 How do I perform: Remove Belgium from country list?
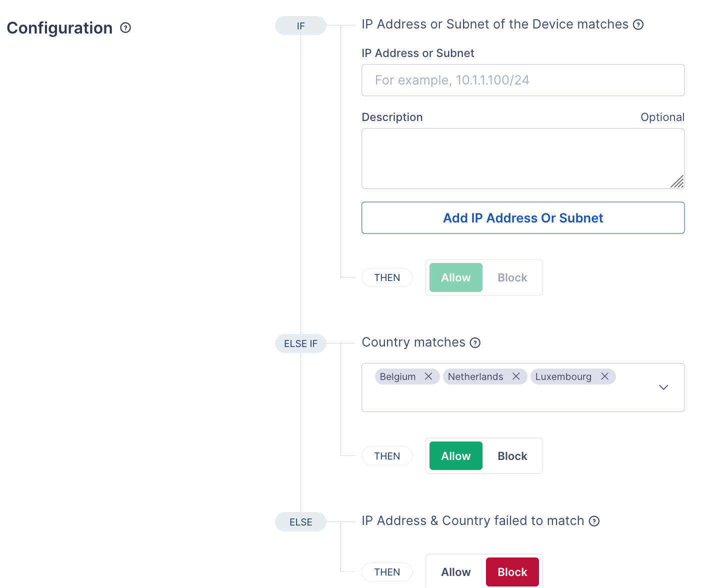click(x=428, y=376)
